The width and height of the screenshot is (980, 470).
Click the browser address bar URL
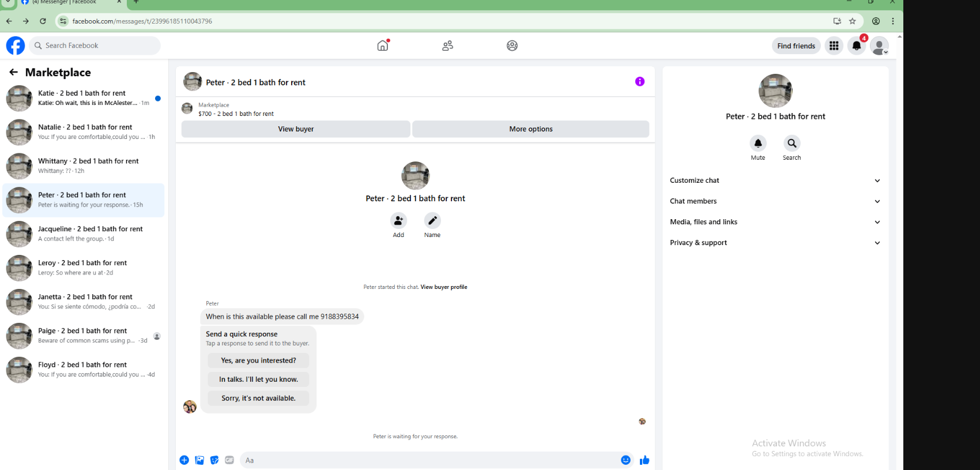tap(142, 21)
